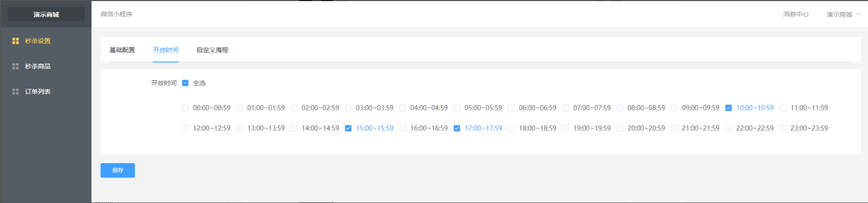Click the 秒杀设置 sidebar grid icon
Image resolution: width=868 pixels, height=203 pixels.
[16, 41]
